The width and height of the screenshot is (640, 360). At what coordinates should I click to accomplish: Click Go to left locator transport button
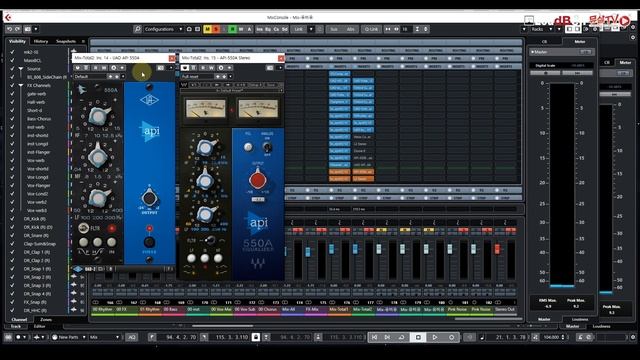(x=374, y=337)
